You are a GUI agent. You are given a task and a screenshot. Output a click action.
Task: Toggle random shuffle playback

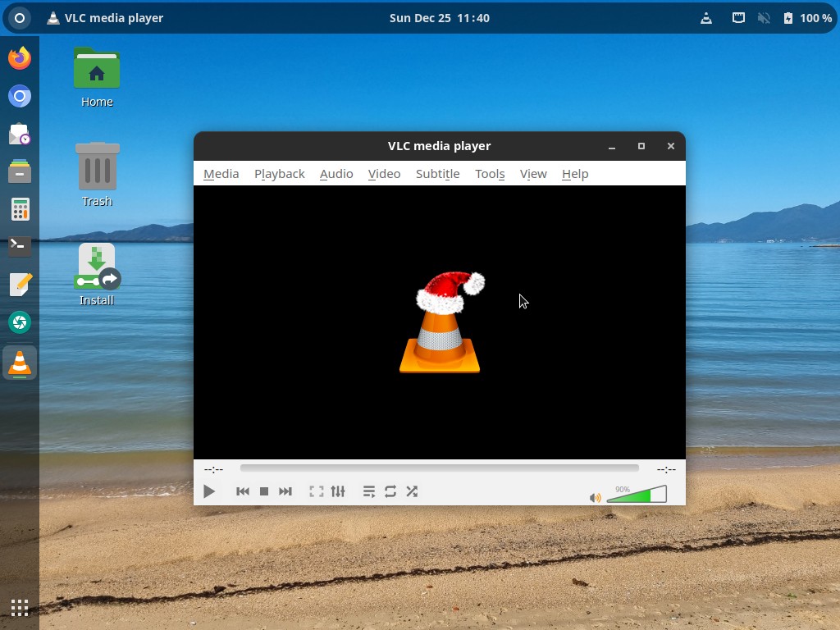tap(412, 491)
